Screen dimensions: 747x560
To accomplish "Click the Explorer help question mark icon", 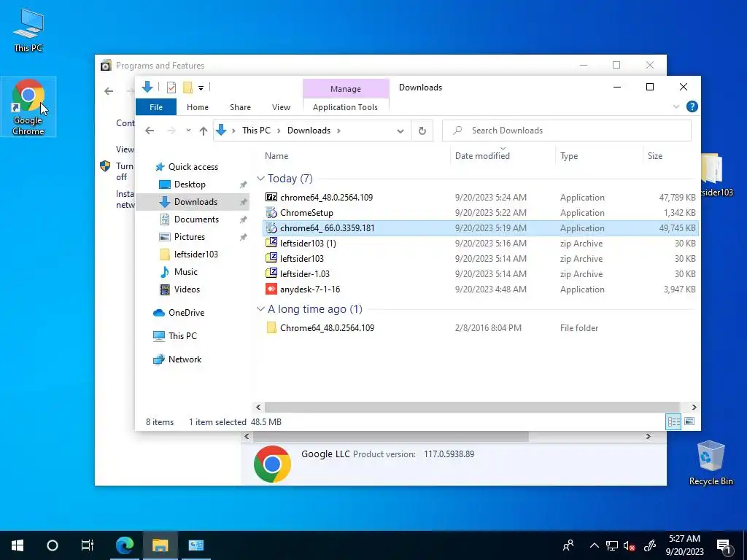I will pyautogui.click(x=692, y=106).
